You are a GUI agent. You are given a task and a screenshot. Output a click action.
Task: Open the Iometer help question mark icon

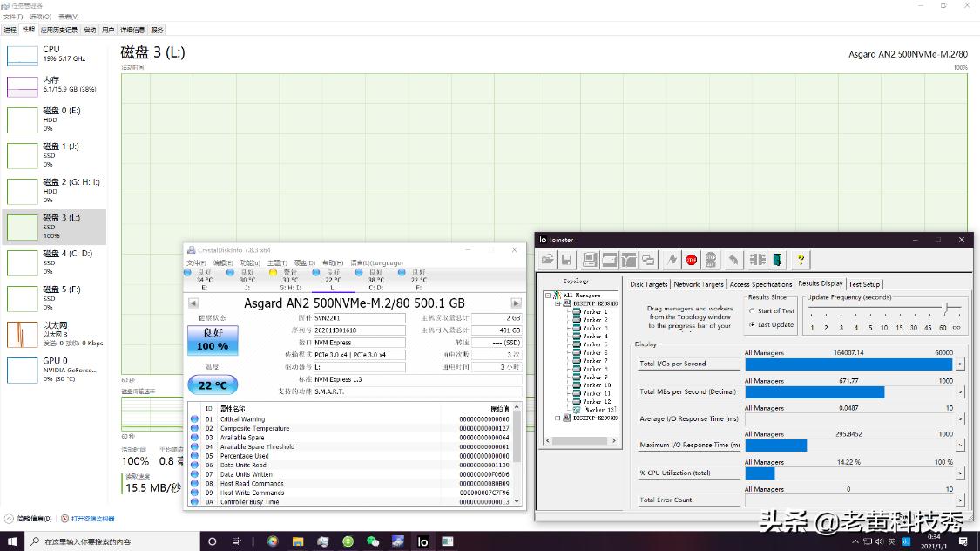click(x=801, y=259)
